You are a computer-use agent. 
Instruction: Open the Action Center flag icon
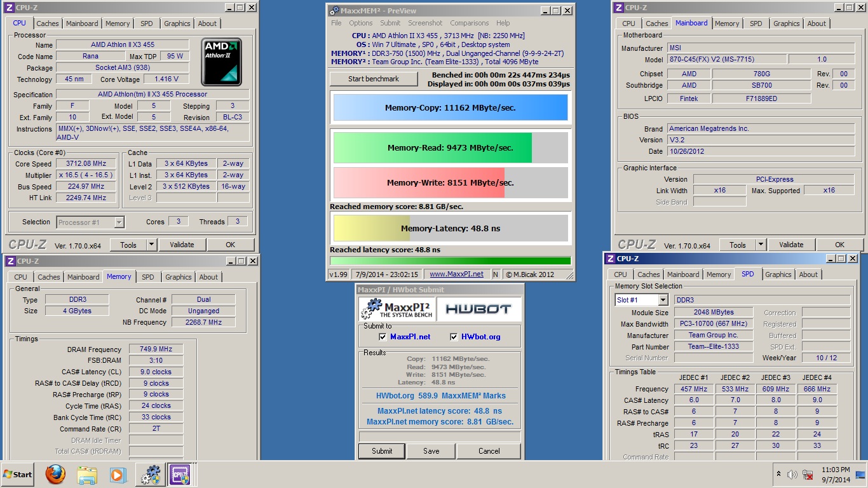pos(860,475)
